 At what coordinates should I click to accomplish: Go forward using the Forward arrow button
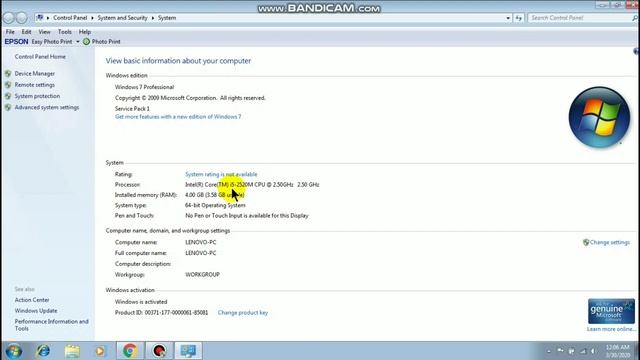pyautogui.click(x=22, y=18)
